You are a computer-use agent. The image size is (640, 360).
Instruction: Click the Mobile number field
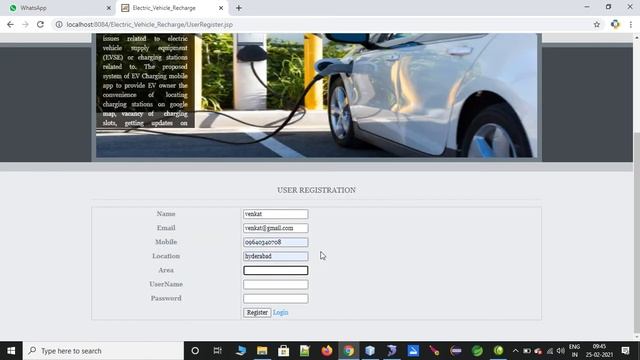tap(276, 242)
